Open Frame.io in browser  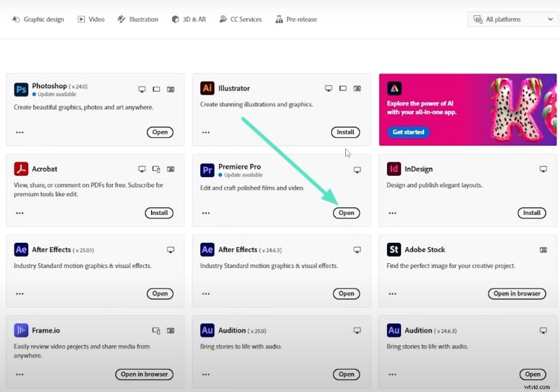[144, 374]
